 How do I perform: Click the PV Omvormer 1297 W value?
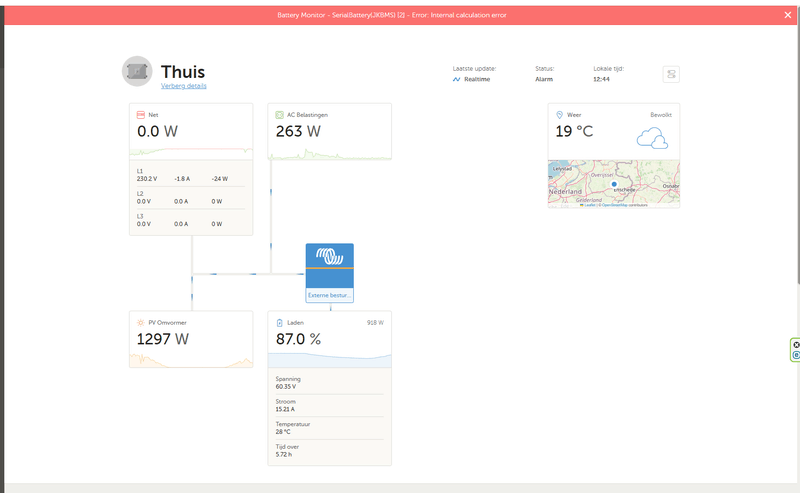pos(163,339)
